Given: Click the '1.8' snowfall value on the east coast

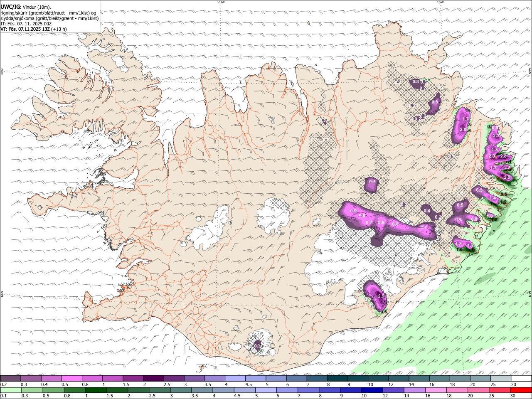Looking at the screenshot, I should click(x=495, y=150).
